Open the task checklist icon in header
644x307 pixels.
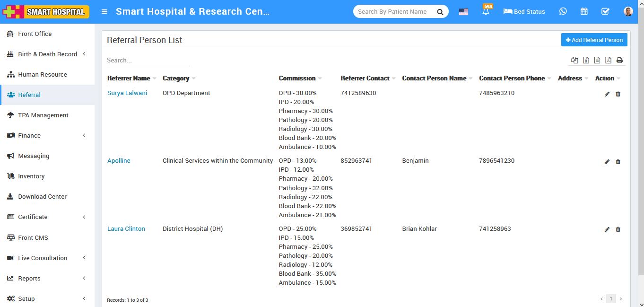pos(605,11)
